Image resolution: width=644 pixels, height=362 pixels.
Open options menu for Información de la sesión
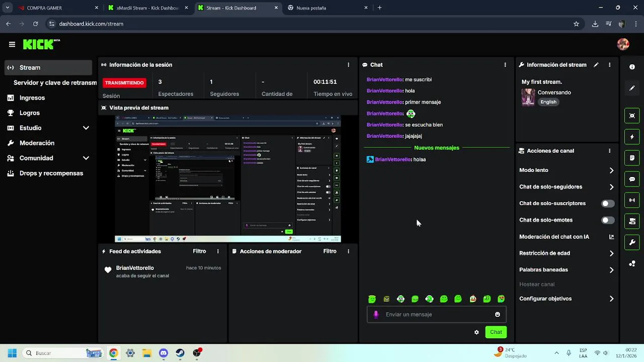[348, 65]
